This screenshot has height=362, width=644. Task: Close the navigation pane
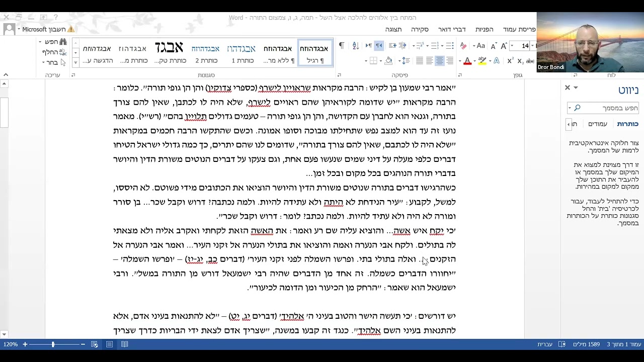tap(568, 87)
